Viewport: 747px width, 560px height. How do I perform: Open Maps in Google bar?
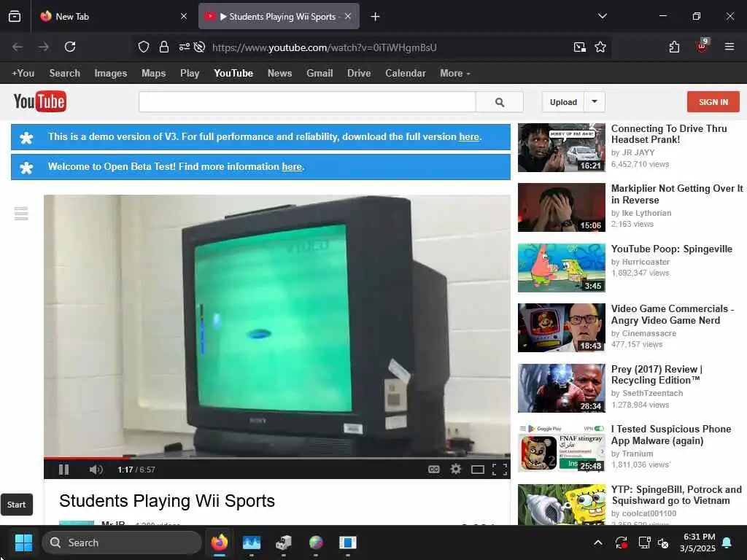click(x=153, y=74)
